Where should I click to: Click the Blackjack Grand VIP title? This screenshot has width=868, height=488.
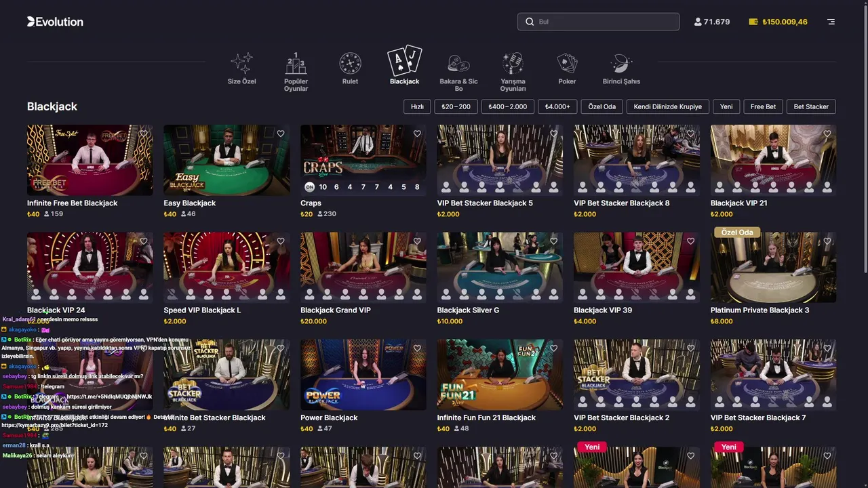pyautogui.click(x=336, y=310)
